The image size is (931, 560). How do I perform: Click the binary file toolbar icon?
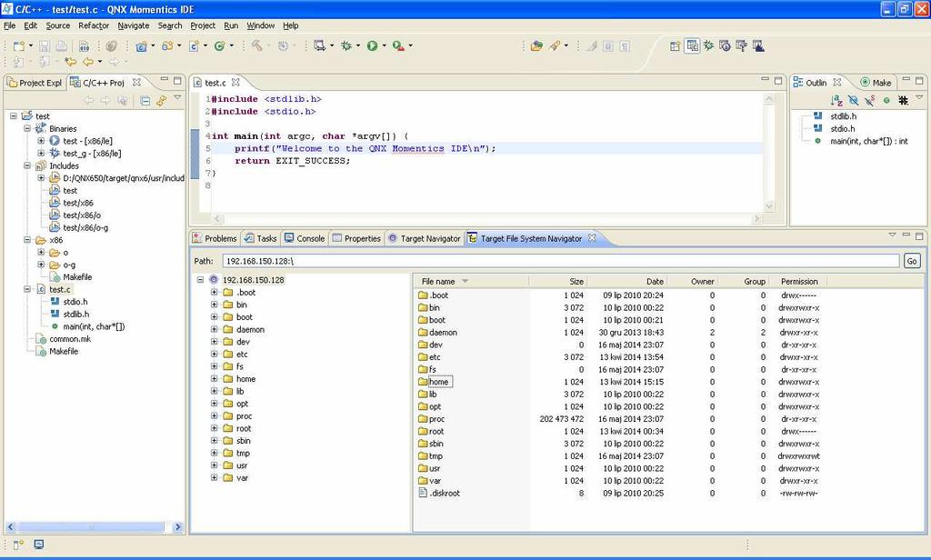(x=84, y=45)
